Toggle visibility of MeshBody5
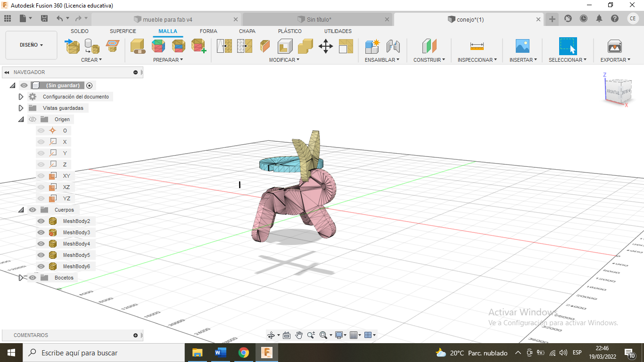This screenshot has width=644, height=362. [41, 255]
